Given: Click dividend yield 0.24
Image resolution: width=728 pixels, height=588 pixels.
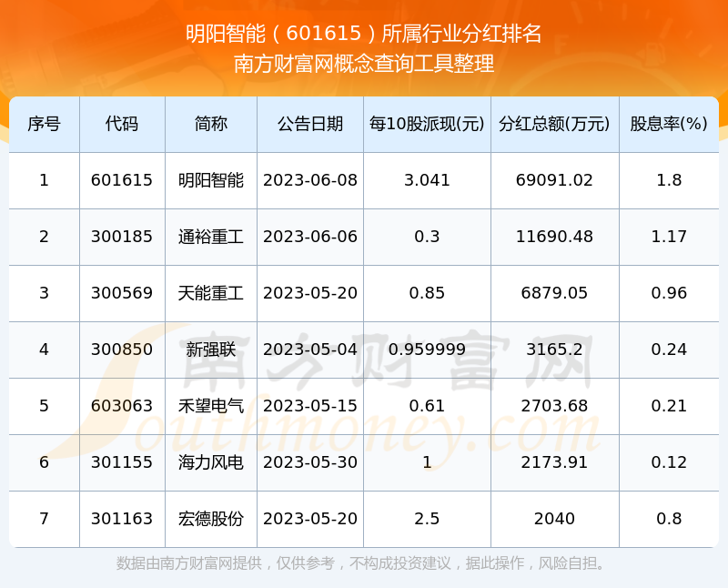Looking at the screenshot, I should click(669, 350).
